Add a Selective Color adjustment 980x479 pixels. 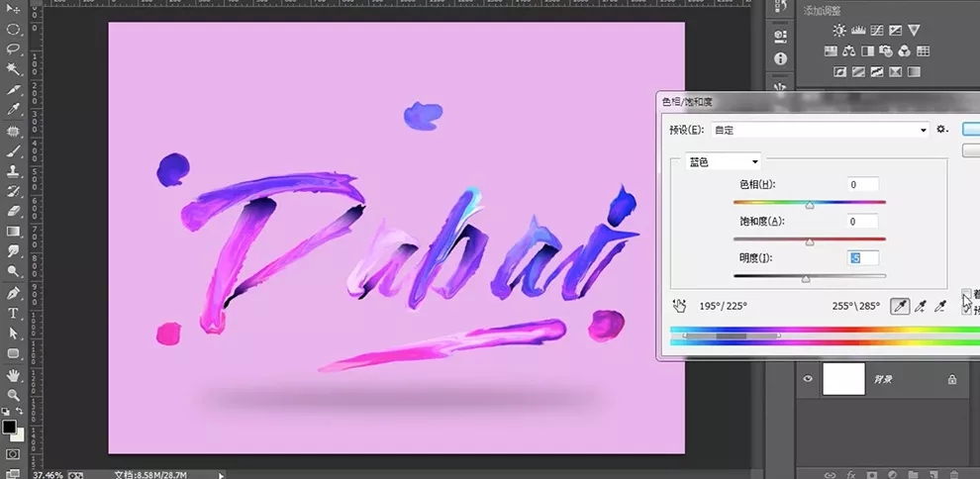tap(895, 72)
